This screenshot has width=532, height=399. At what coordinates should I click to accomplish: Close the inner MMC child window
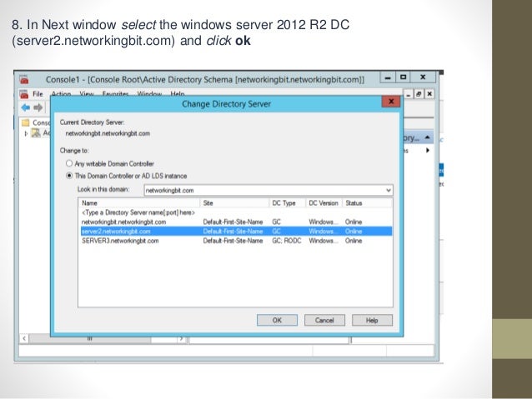point(429,94)
